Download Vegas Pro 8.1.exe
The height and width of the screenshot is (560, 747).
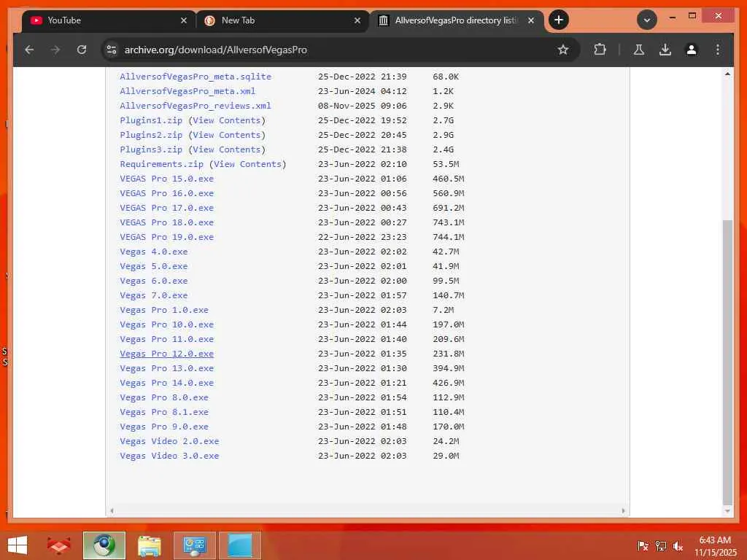pyautogui.click(x=164, y=412)
